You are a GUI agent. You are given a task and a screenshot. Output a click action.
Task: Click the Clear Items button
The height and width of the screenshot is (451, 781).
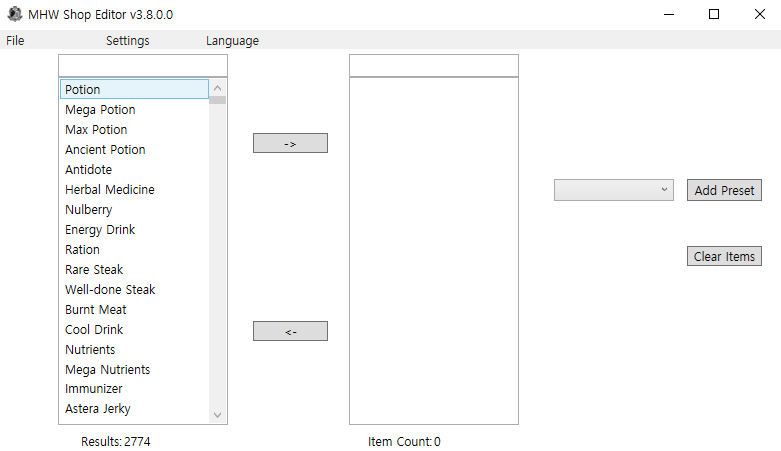pos(724,256)
